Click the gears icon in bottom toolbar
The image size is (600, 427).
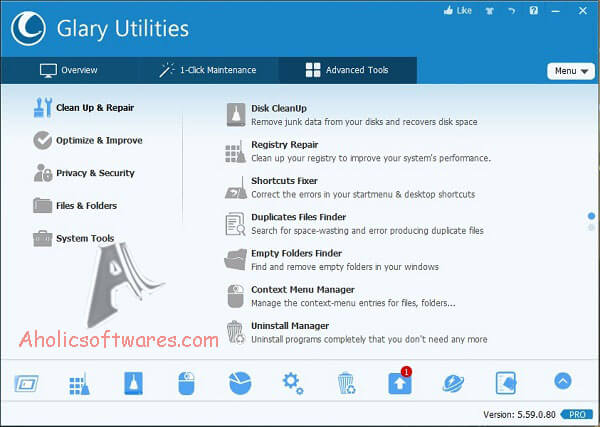point(293,384)
